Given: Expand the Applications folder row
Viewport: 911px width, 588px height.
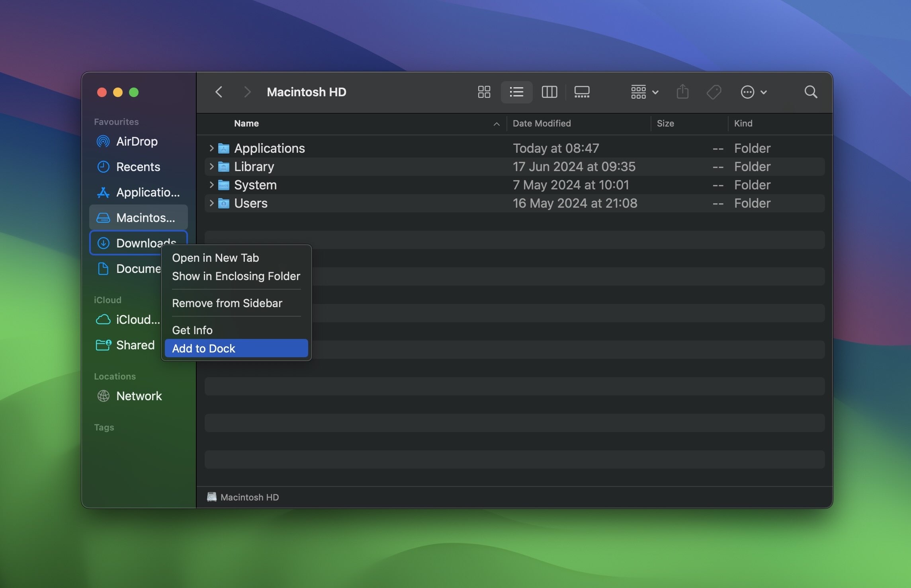Looking at the screenshot, I should [211, 148].
